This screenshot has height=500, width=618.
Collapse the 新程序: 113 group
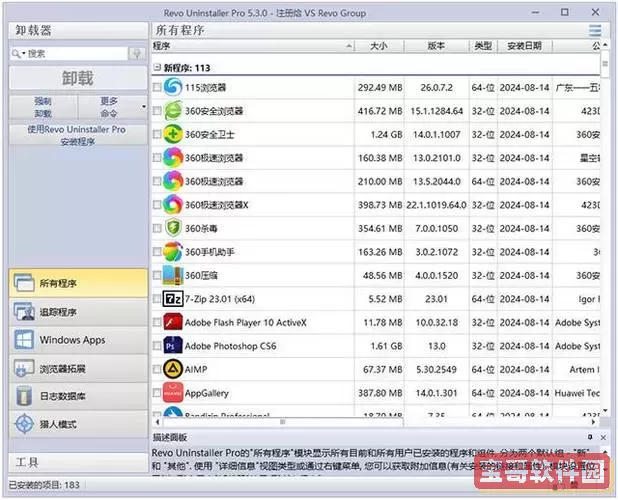pos(157,67)
